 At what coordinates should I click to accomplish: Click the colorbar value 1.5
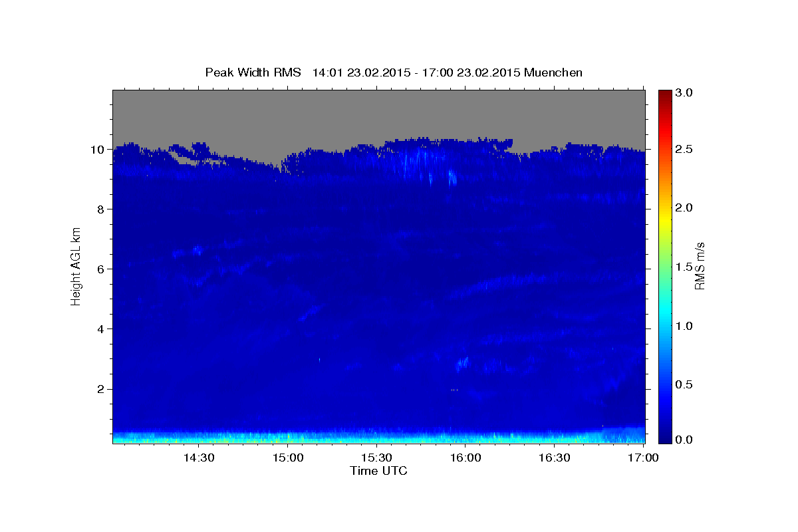pyautogui.click(x=685, y=267)
